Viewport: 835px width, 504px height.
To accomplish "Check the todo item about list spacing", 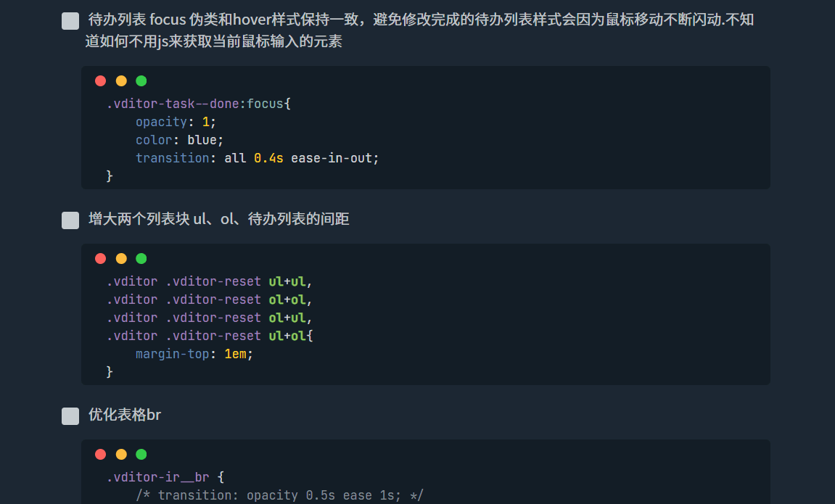I will click(70, 220).
